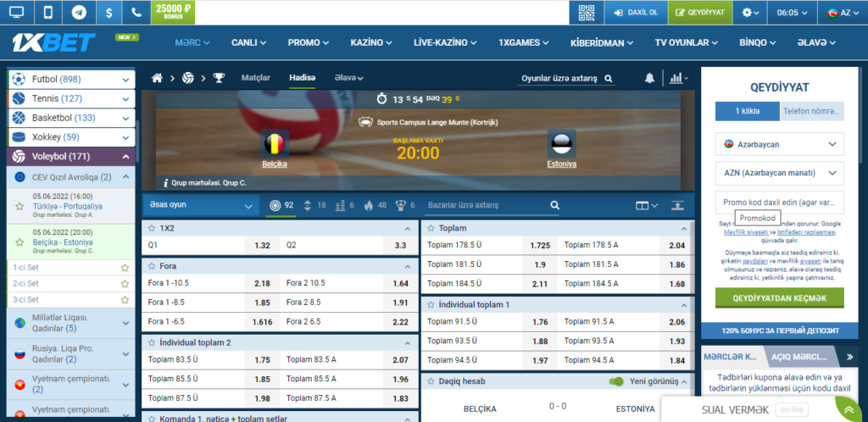Viewport: 868px width, 422px height.
Task: Expand the Xokkey sport list
Action: click(125, 137)
